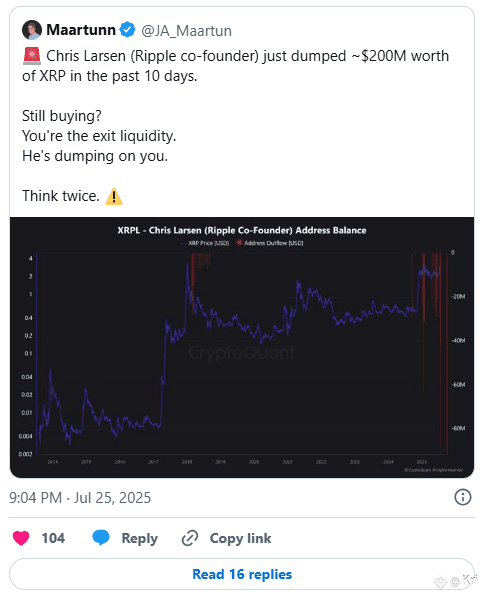Like the tweet with heart icon
The height and width of the screenshot is (598, 486).
[21, 538]
